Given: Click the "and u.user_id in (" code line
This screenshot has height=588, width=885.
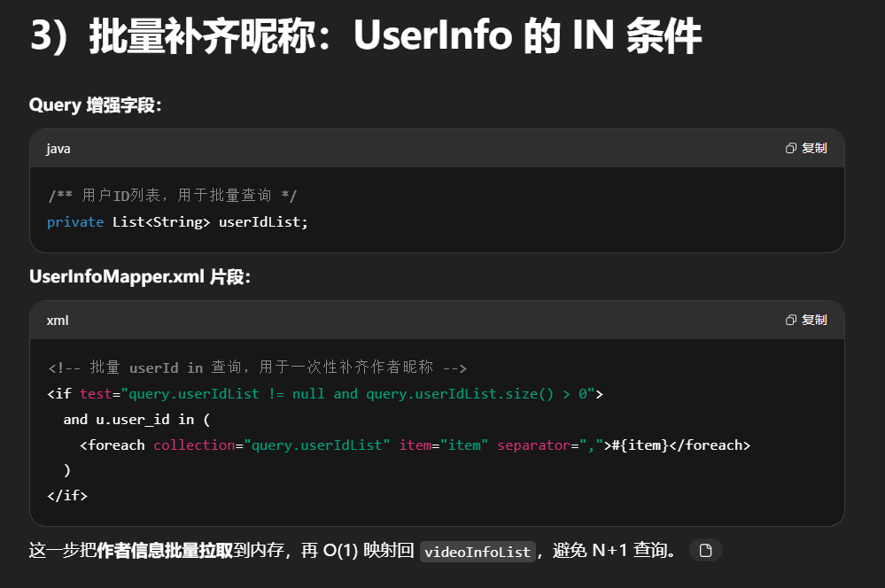Looking at the screenshot, I should click(x=136, y=419).
